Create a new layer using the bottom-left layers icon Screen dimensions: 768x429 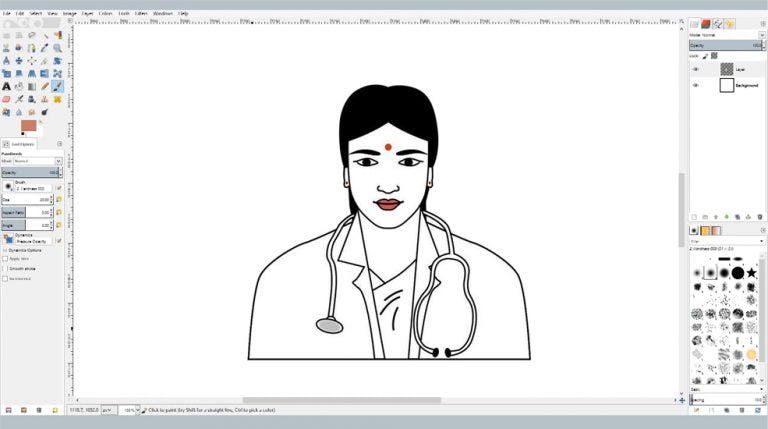[x=693, y=217]
